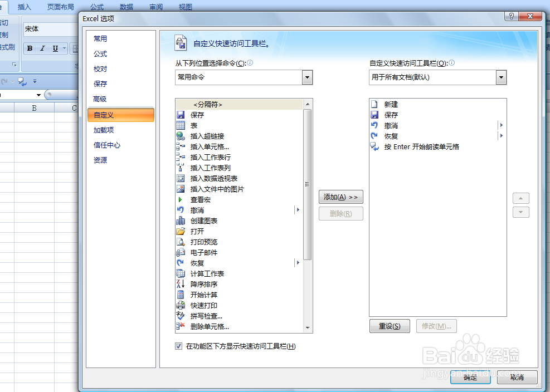This screenshot has width=550, height=392.
Task: Click the 重设(S) button
Action: coord(390,326)
